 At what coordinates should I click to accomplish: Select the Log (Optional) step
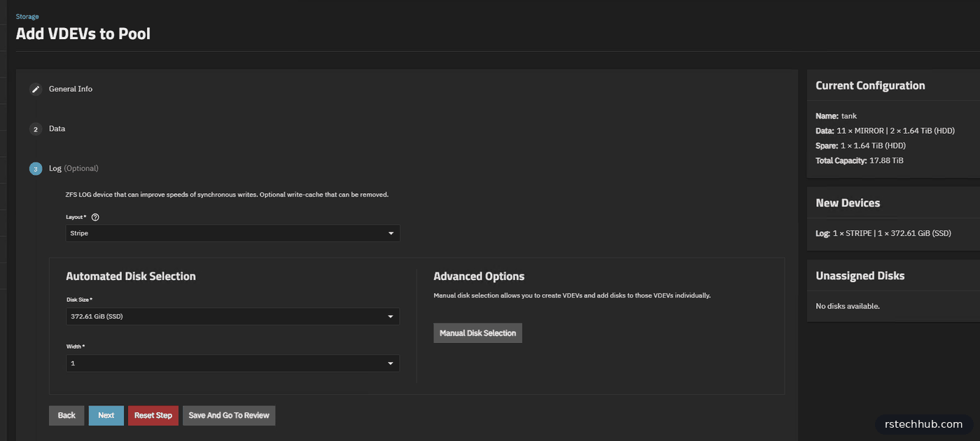coord(73,168)
